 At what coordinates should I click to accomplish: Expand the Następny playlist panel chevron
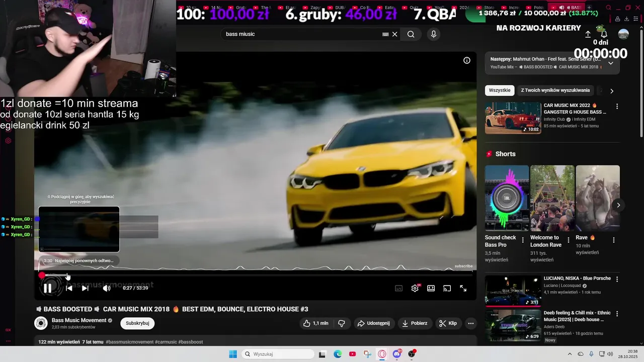pyautogui.click(x=611, y=63)
